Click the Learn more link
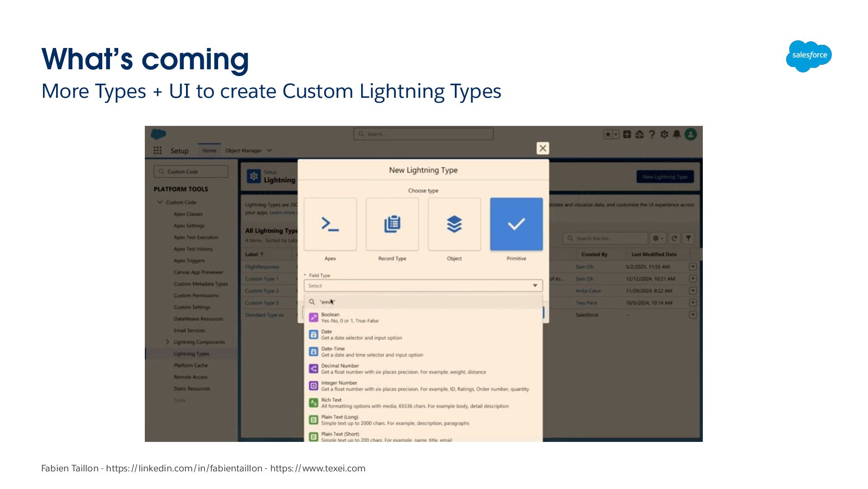Screen dimensions: 868x489 (282, 213)
